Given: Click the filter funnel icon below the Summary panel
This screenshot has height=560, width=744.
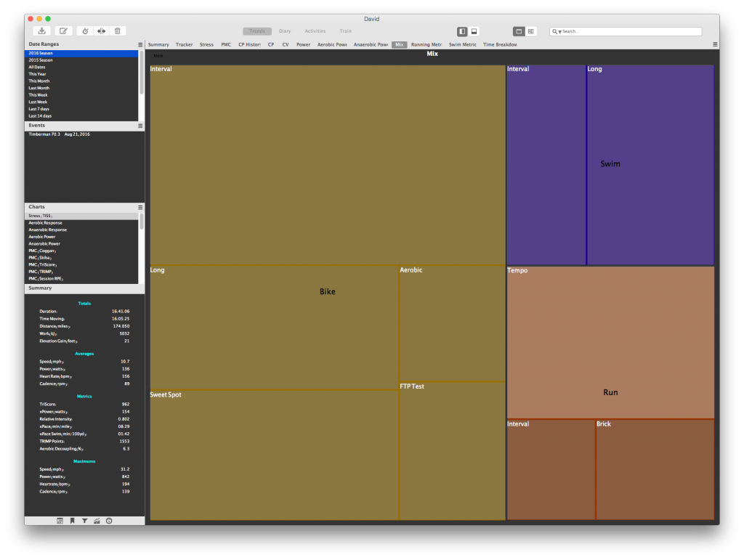Looking at the screenshot, I should (84, 521).
